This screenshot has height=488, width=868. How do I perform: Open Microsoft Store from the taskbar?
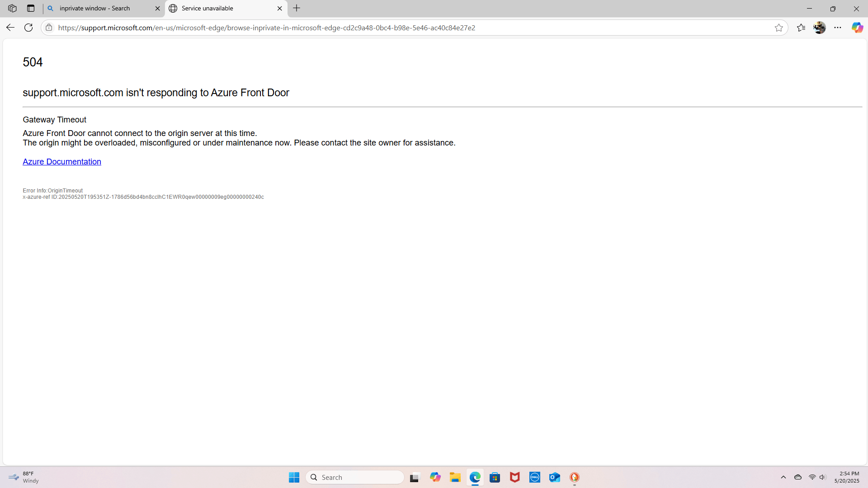click(x=495, y=477)
